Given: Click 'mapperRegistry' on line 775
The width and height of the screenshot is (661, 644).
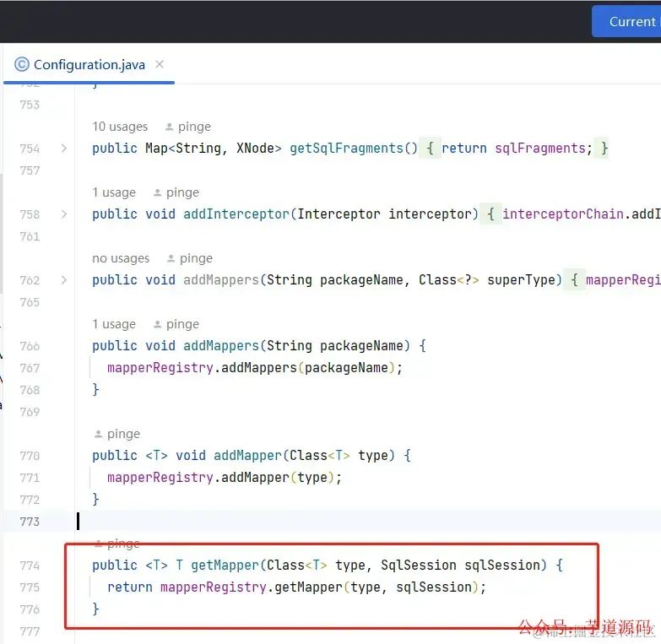Looking at the screenshot, I should click(214, 587).
